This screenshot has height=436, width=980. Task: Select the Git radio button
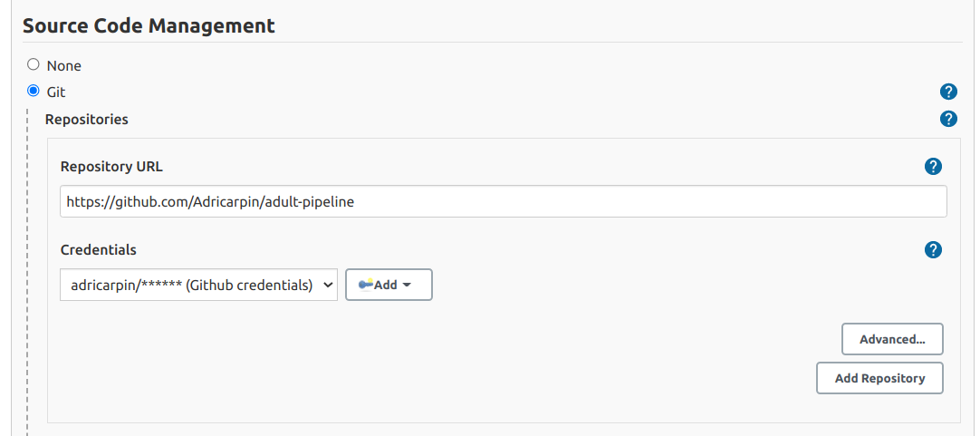(34, 92)
